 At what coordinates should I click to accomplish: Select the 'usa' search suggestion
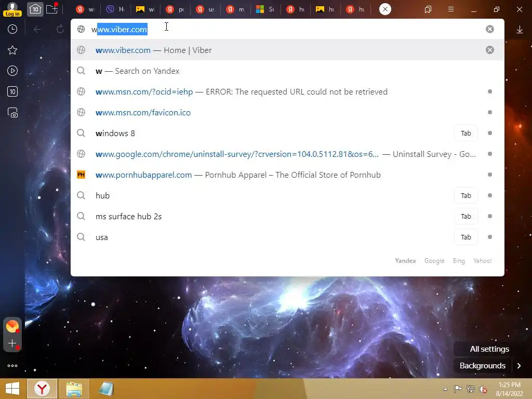[x=287, y=237]
